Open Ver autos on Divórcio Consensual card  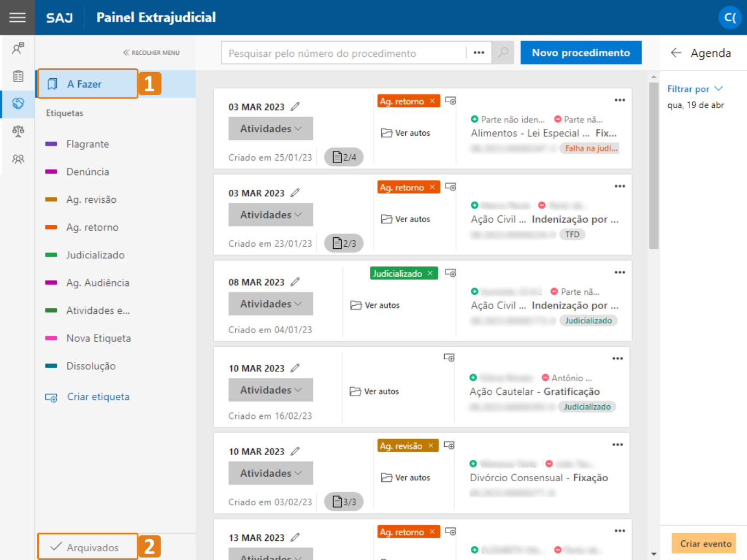[406, 477]
